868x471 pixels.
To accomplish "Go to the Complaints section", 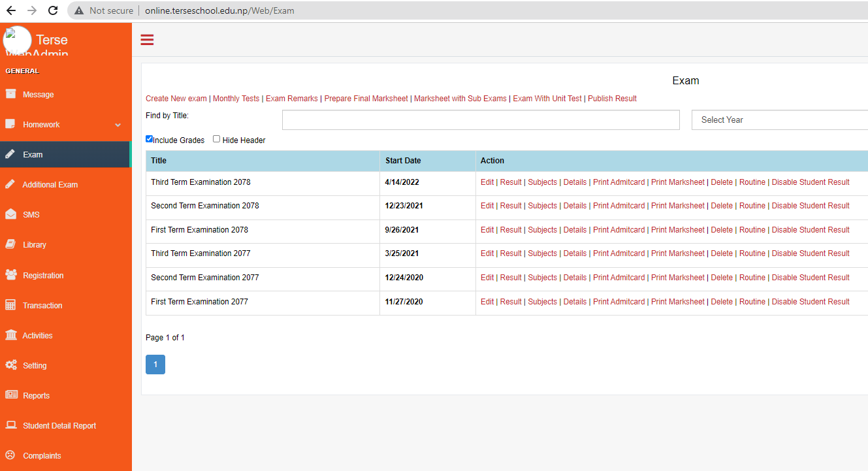I will 42,456.
